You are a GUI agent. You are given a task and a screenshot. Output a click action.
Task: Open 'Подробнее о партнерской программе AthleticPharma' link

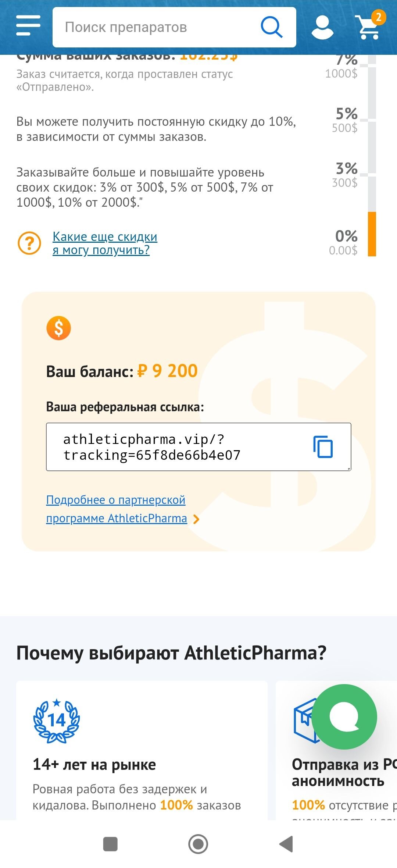116,509
